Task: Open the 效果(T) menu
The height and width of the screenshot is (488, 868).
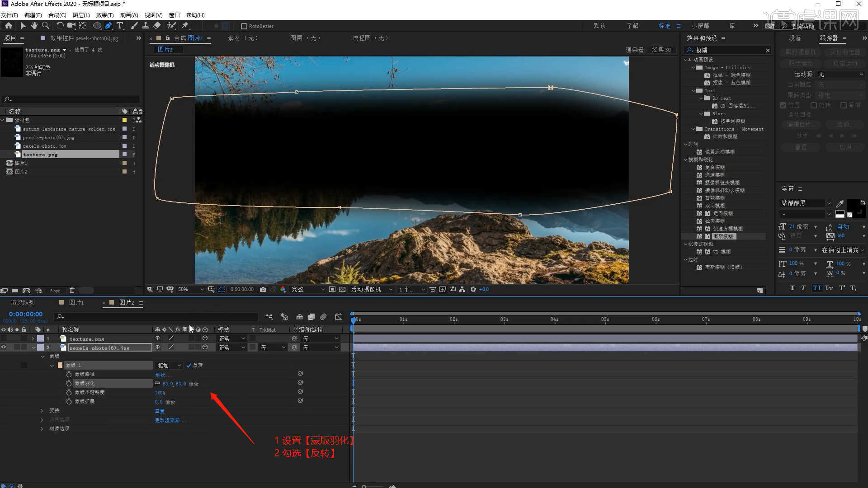Action: coord(104,15)
